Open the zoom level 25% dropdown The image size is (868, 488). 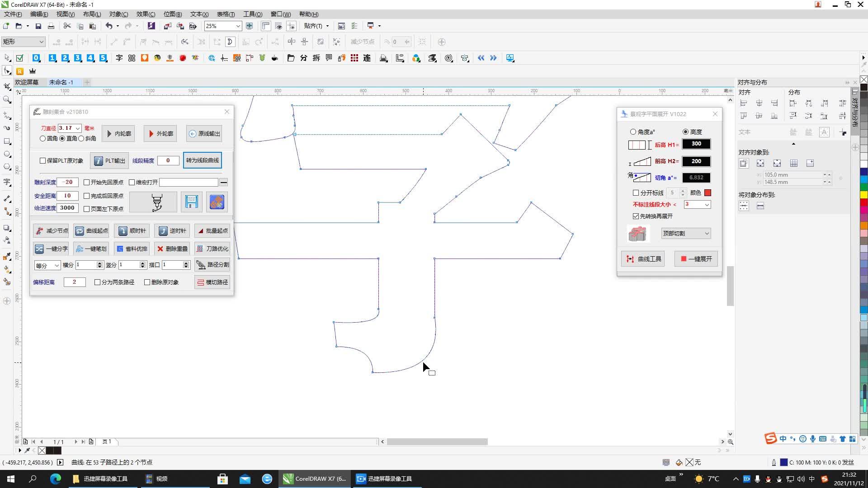click(238, 26)
